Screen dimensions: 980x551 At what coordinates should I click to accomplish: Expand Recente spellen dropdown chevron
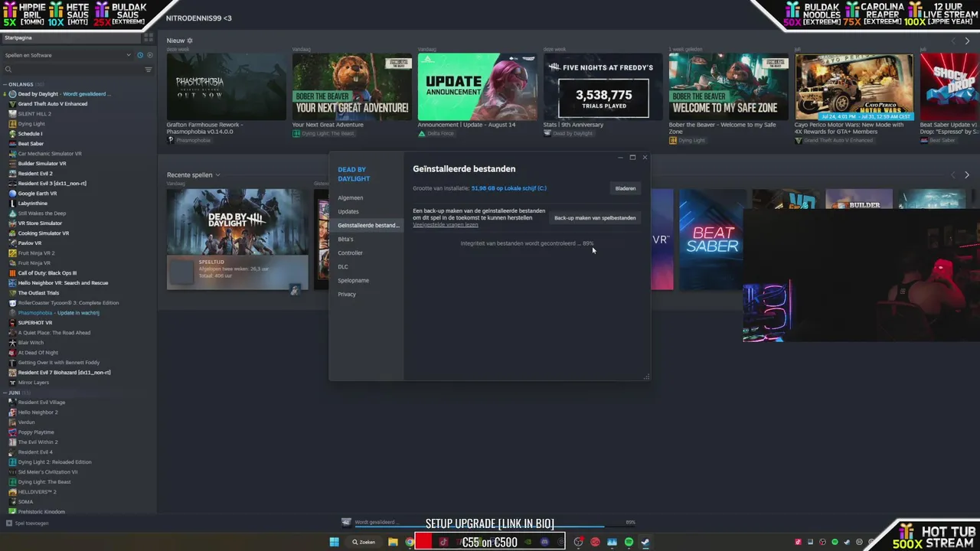217,175
